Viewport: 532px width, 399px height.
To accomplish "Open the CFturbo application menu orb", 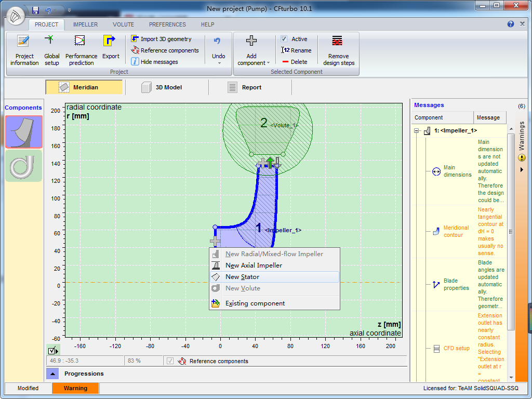I will click(15, 16).
